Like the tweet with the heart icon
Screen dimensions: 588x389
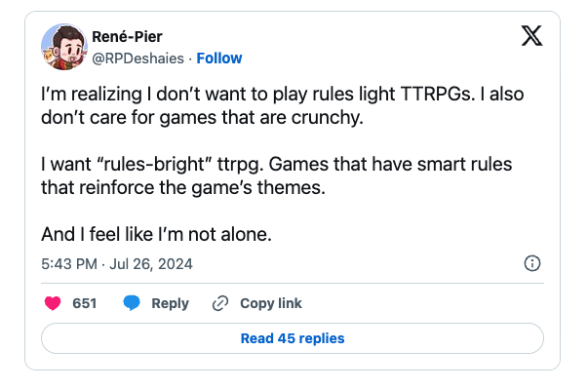click(x=53, y=303)
